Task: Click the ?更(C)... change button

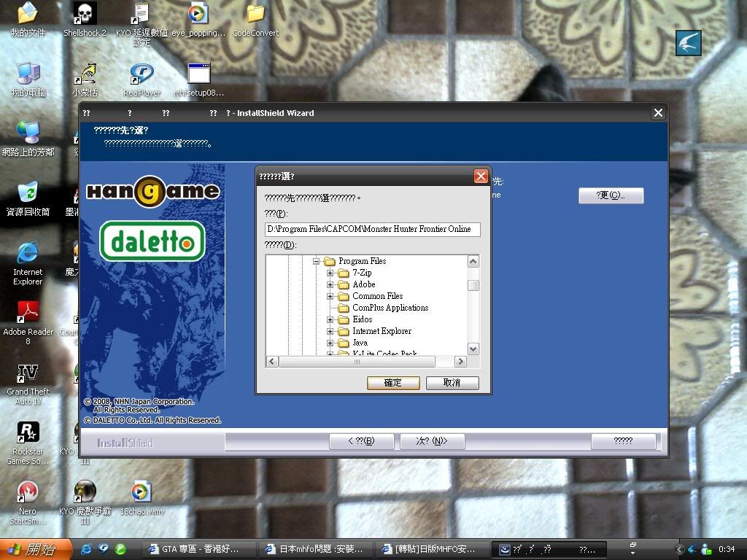Action: 611,195
